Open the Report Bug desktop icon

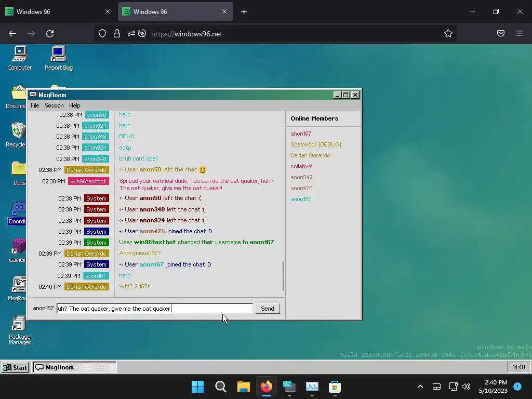click(x=58, y=58)
